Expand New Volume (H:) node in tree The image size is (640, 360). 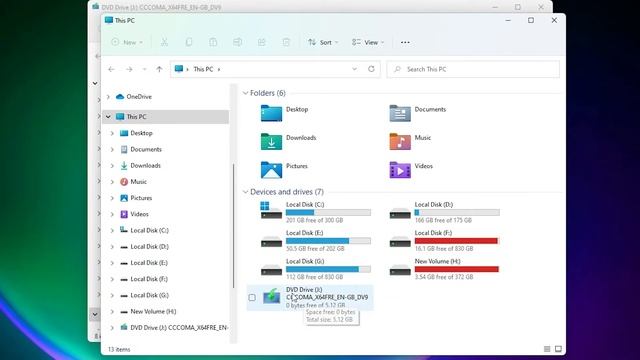click(112, 311)
